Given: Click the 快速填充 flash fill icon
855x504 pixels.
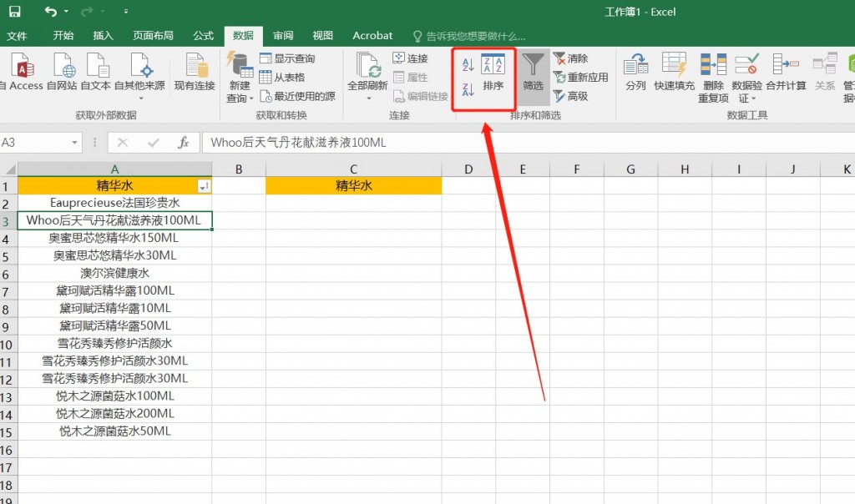Looking at the screenshot, I should 675,72.
